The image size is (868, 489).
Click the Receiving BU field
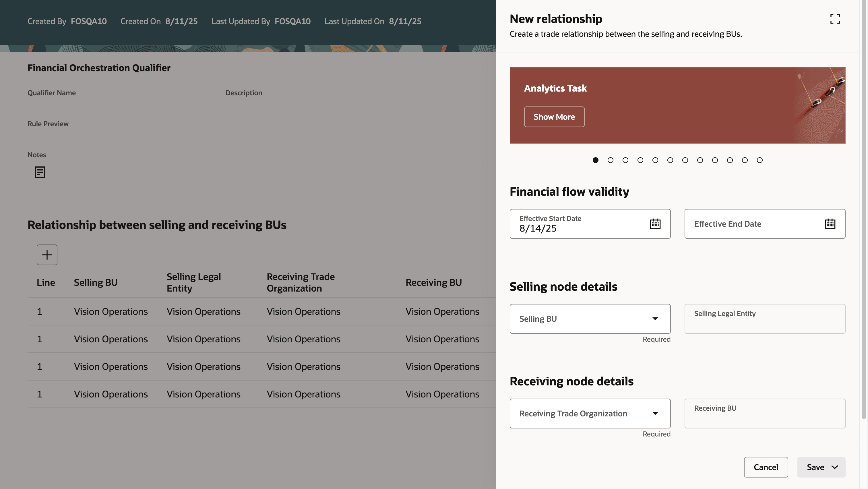pos(764,414)
